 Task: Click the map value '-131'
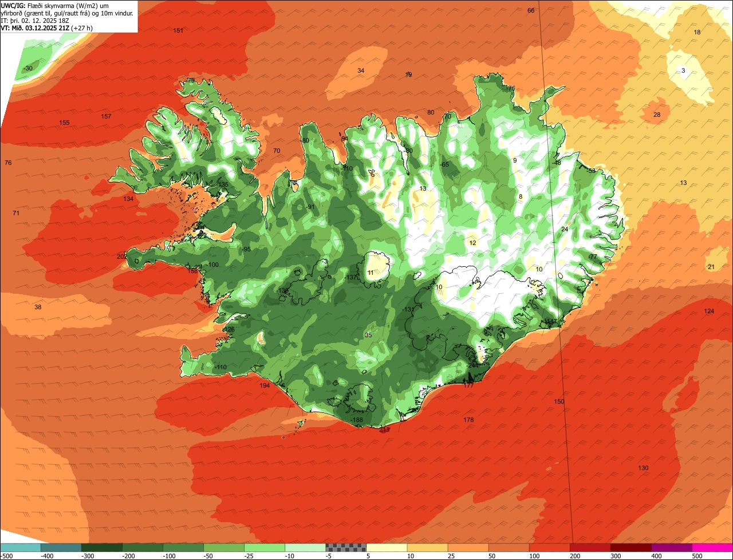tap(408, 309)
